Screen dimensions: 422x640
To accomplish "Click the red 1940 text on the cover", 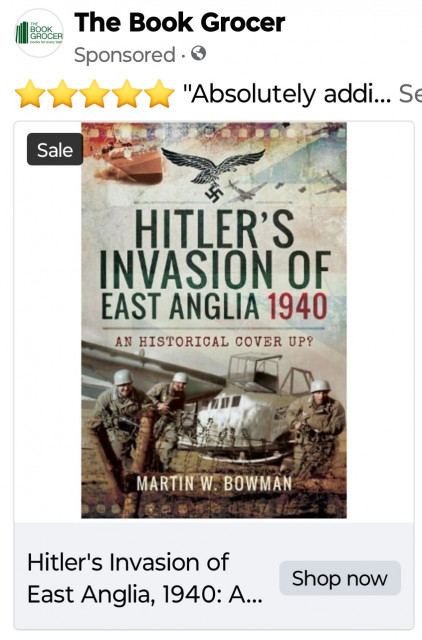I will coord(298,305).
